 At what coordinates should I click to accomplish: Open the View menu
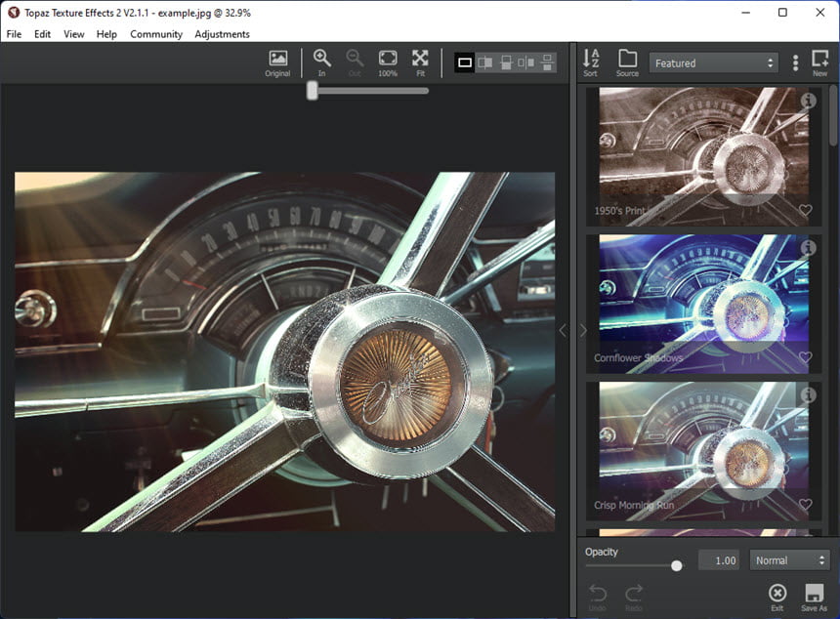(x=74, y=34)
